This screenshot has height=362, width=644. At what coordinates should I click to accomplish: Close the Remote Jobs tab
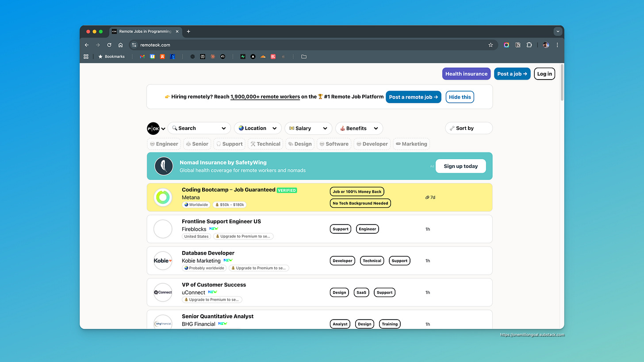[x=177, y=31]
